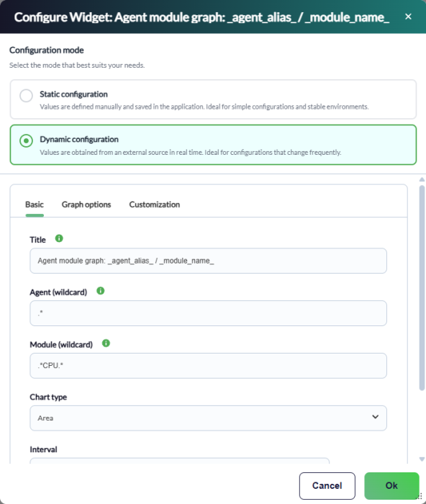Click the dialog resize grip icon
The height and width of the screenshot is (504, 426).
[x=420, y=496]
